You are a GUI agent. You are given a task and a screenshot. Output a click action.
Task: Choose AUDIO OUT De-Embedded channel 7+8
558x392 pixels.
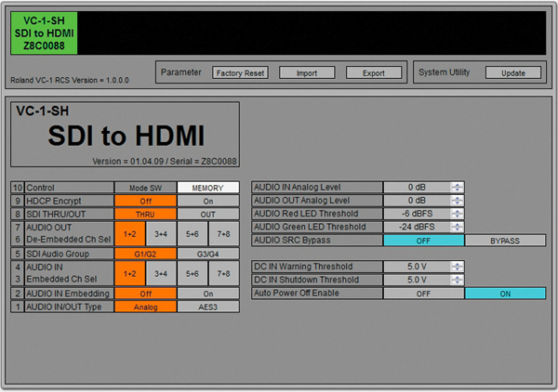click(224, 234)
